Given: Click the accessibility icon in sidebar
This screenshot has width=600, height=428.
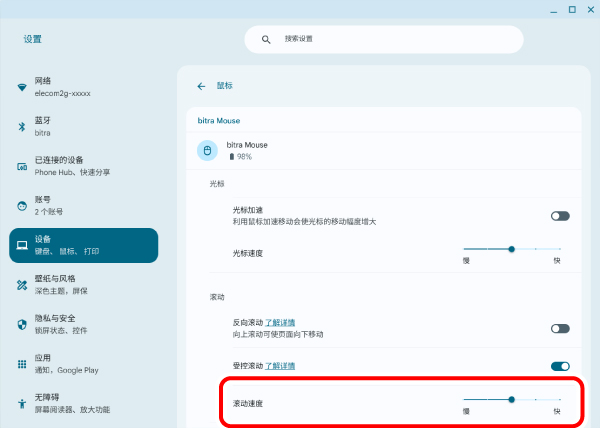Looking at the screenshot, I should click(x=22, y=404).
